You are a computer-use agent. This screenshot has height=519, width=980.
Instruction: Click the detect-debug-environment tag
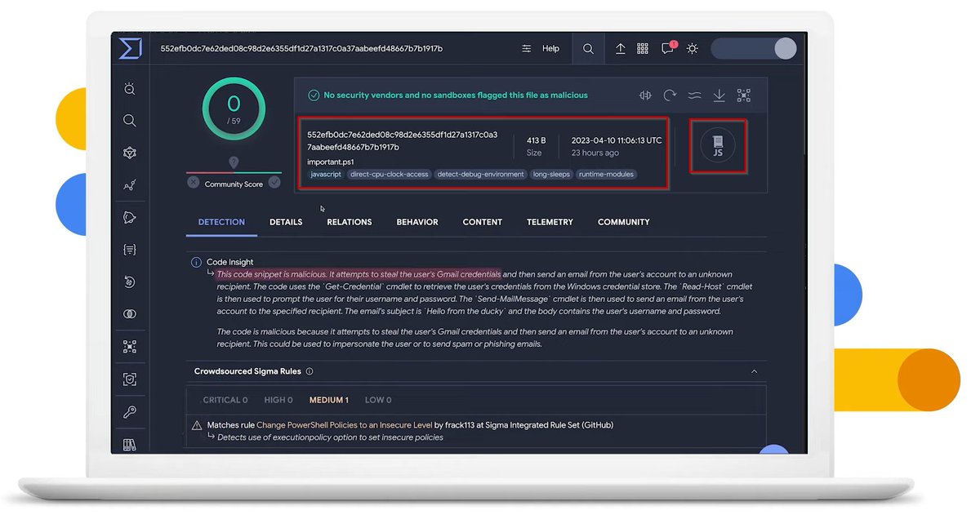(x=481, y=175)
